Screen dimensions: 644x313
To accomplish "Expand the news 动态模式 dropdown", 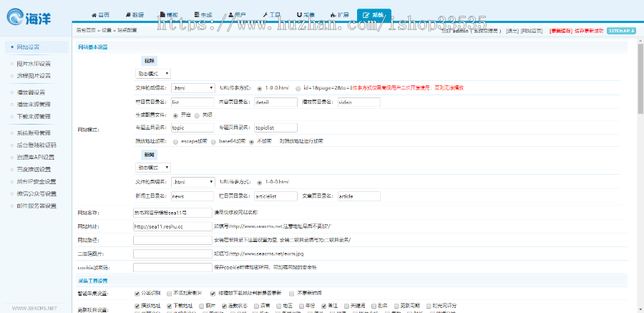I will pyautogui.click(x=153, y=168).
